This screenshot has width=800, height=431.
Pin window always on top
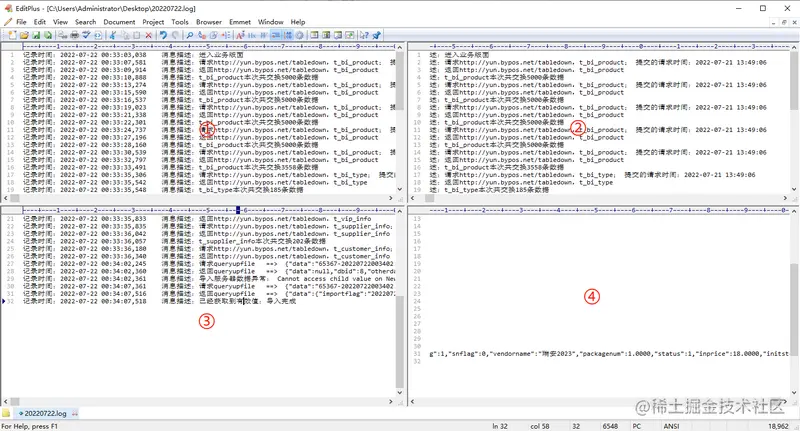tap(376, 35)
